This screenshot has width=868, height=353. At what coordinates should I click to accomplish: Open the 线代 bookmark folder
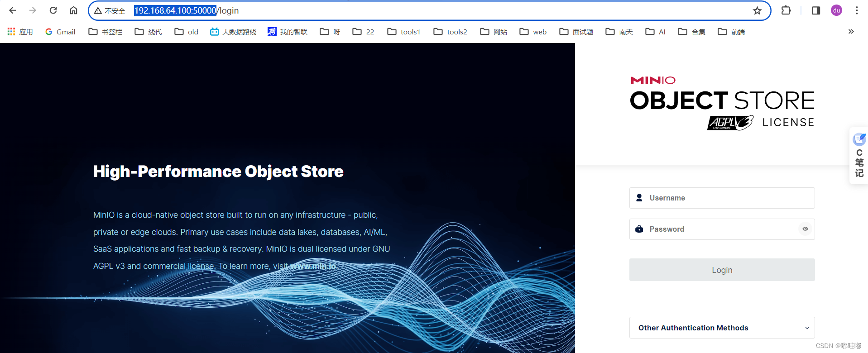(149, 32)
